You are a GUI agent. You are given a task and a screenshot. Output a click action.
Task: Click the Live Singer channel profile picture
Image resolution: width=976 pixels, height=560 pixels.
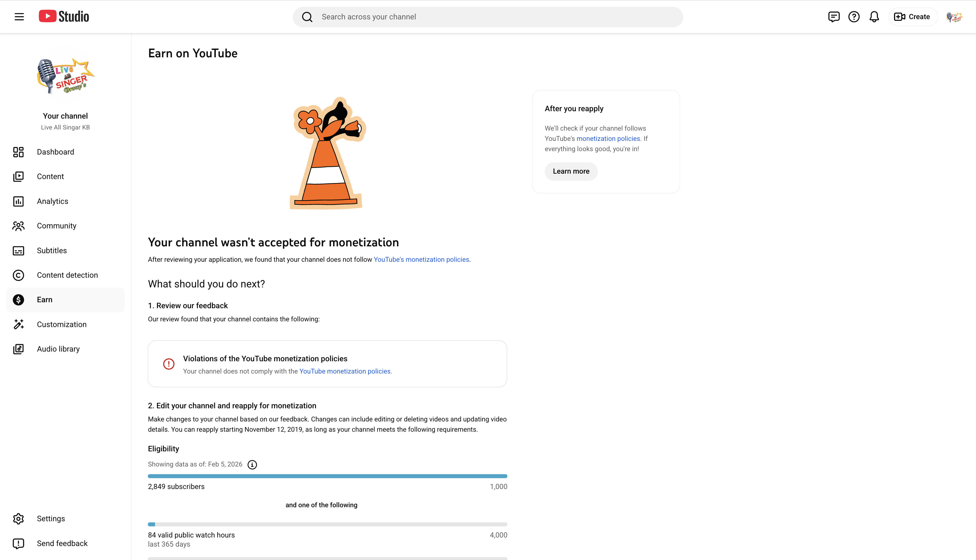point(65,76)
